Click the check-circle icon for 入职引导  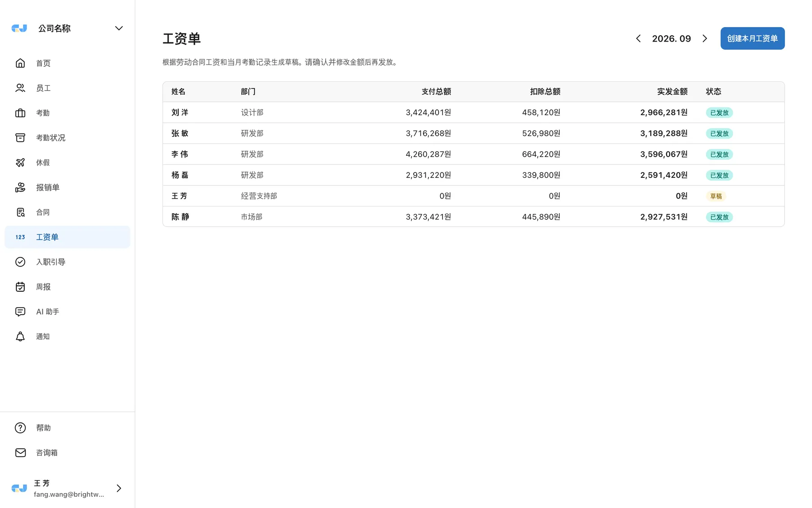pyautogui.click(x=20, y=262)
